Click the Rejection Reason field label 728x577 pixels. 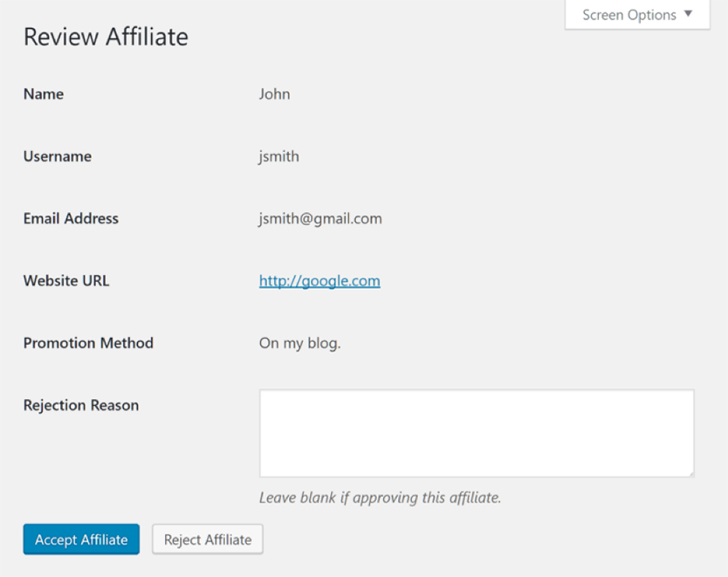(81, 405)
